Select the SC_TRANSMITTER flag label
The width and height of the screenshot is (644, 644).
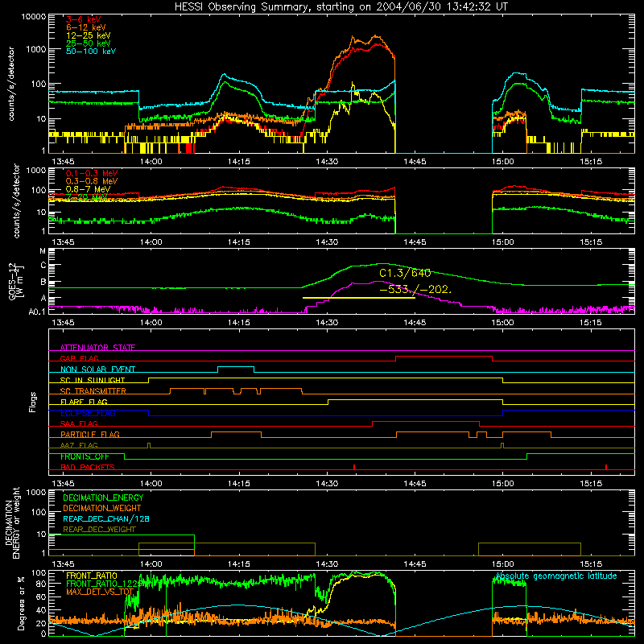[93, 391]
